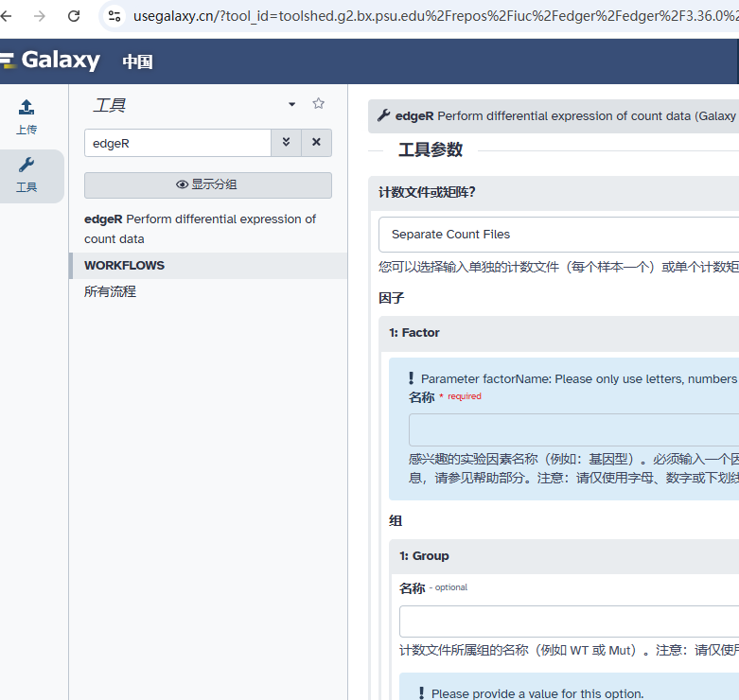739x700 pixels.
Task: Click the 中国 text in header
Action: (x=137, y=61)
